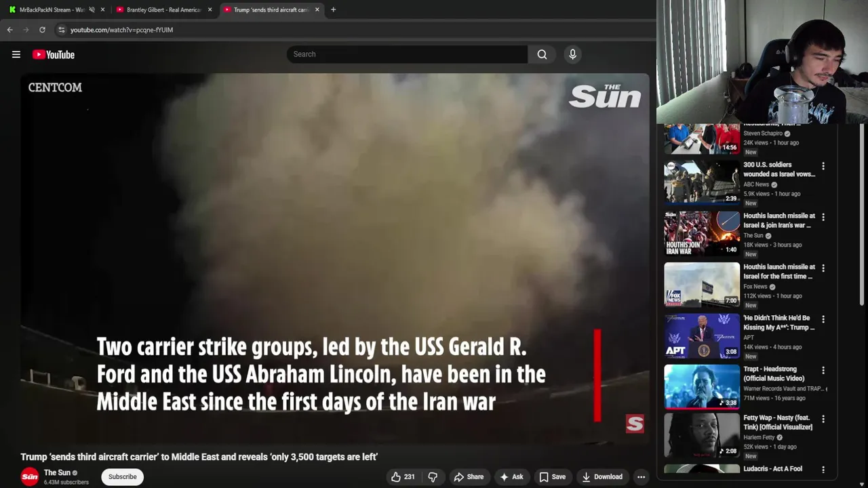
Task: Open options for Fox News Houthis video
Action: tap(823, 268)
